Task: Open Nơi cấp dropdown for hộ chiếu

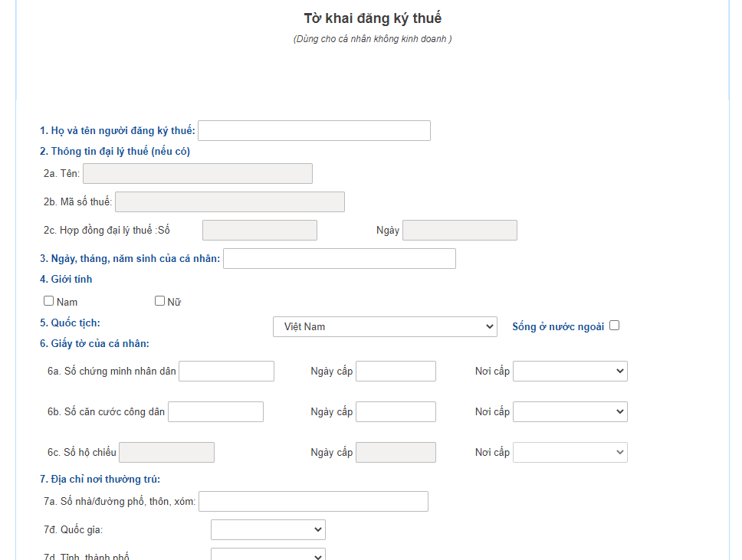Action: [570, 453]
